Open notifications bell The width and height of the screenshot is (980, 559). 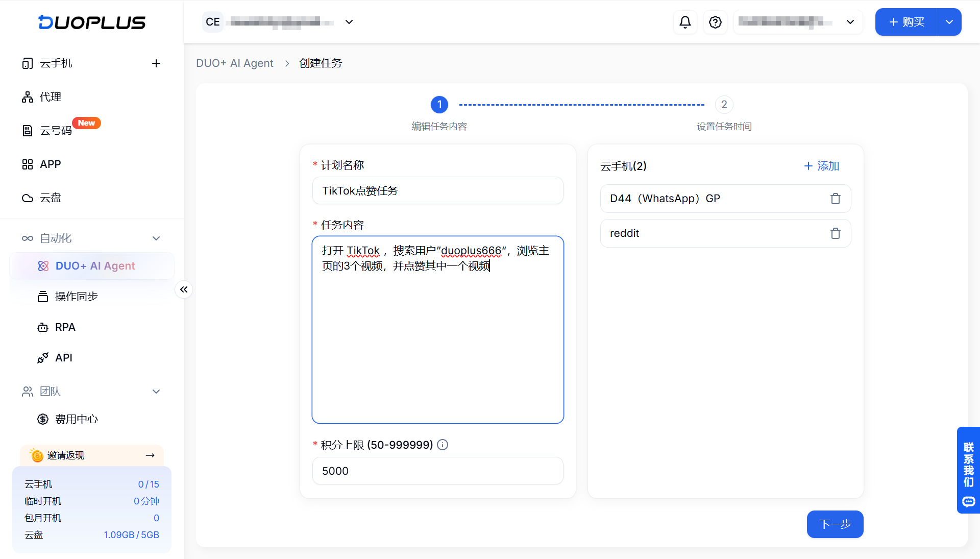pyautogui.click(x=685, y=22)
